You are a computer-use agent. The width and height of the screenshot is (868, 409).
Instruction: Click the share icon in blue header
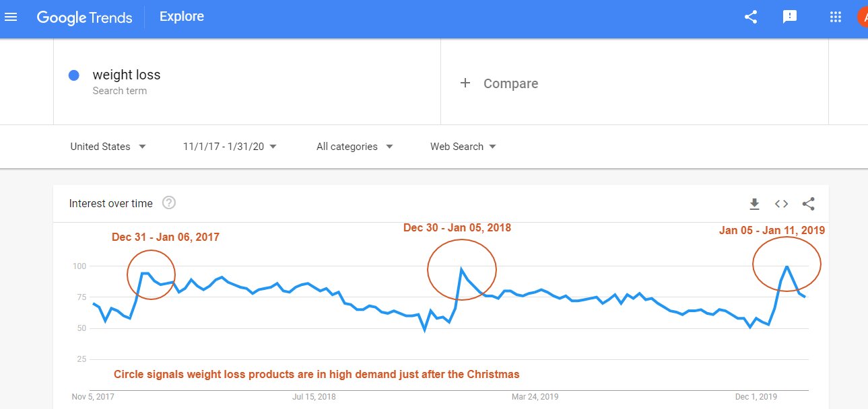[x=751, y=17]
